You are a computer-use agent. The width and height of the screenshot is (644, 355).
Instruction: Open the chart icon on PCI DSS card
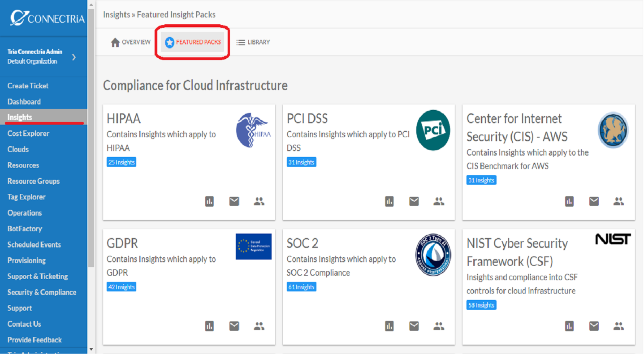click(389, 202)
